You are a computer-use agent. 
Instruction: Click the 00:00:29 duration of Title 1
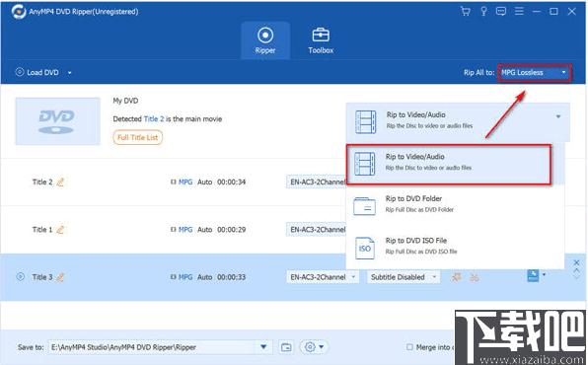232,229
